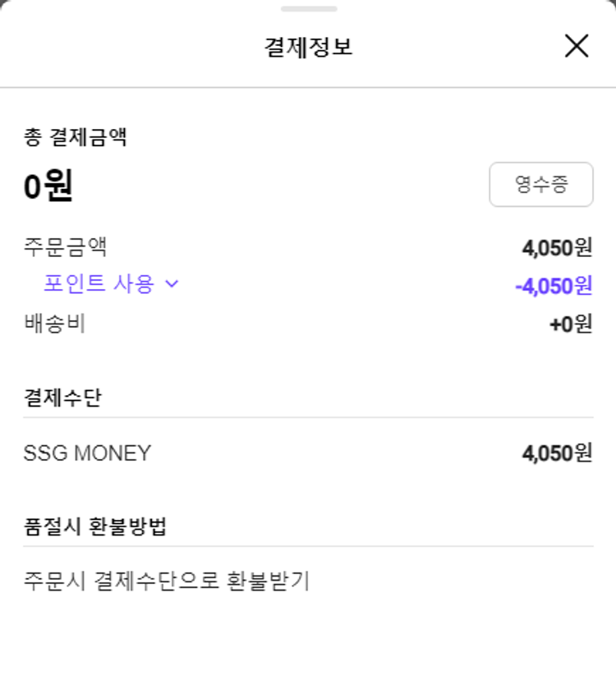Open the 영수증 receipt button
616x680 pixels.
click(x=540, y=184)
